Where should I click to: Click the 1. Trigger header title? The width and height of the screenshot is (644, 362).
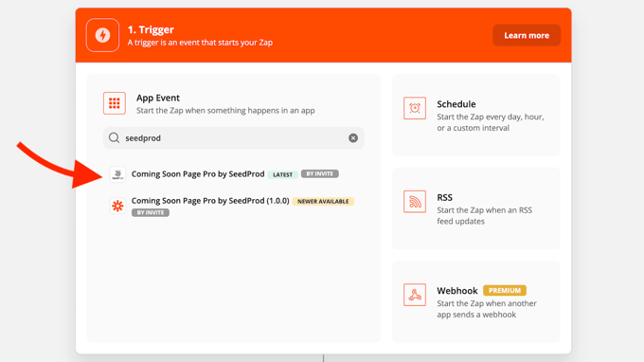(x=151, y=29)
